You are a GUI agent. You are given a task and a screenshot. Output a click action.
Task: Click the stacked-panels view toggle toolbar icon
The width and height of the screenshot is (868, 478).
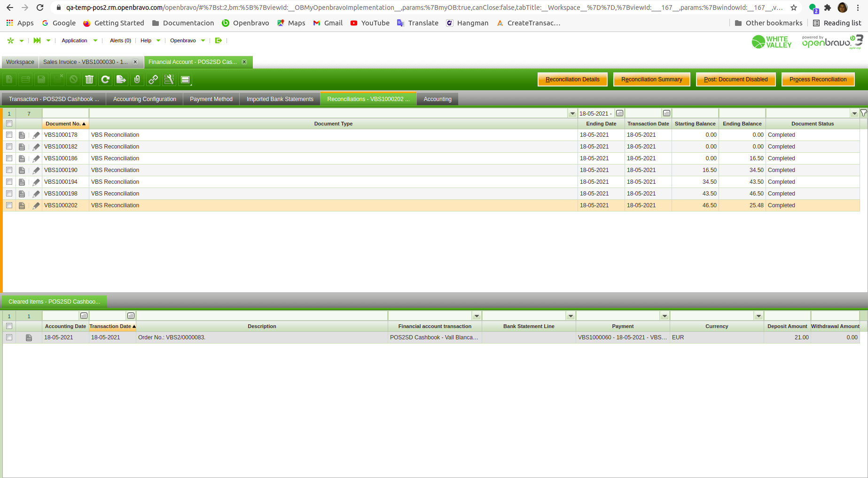click(185, 79)
